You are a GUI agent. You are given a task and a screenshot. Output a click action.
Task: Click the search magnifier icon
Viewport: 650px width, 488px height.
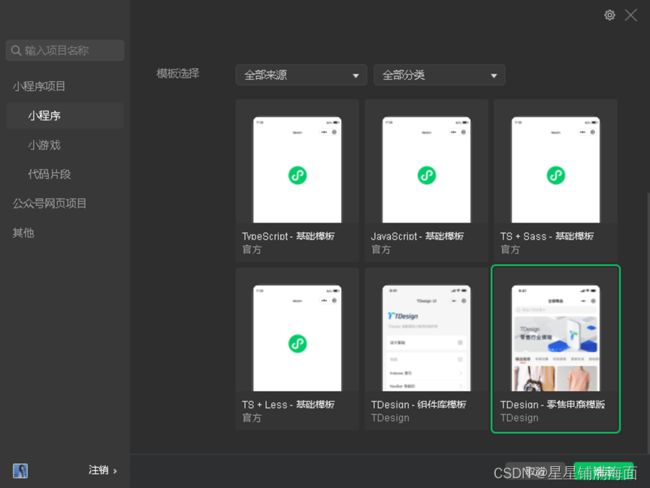coord(16,51)
